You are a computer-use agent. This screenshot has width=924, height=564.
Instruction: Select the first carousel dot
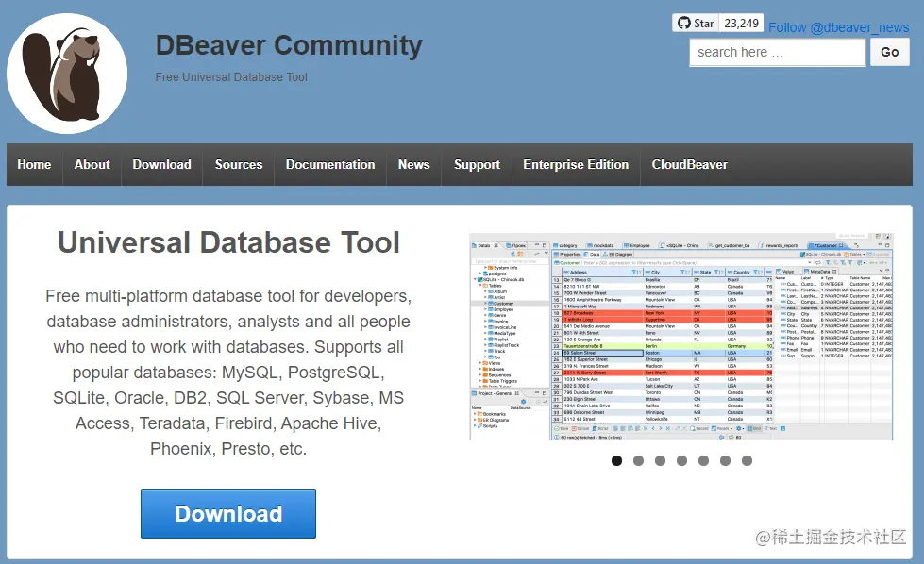(617, 461)
